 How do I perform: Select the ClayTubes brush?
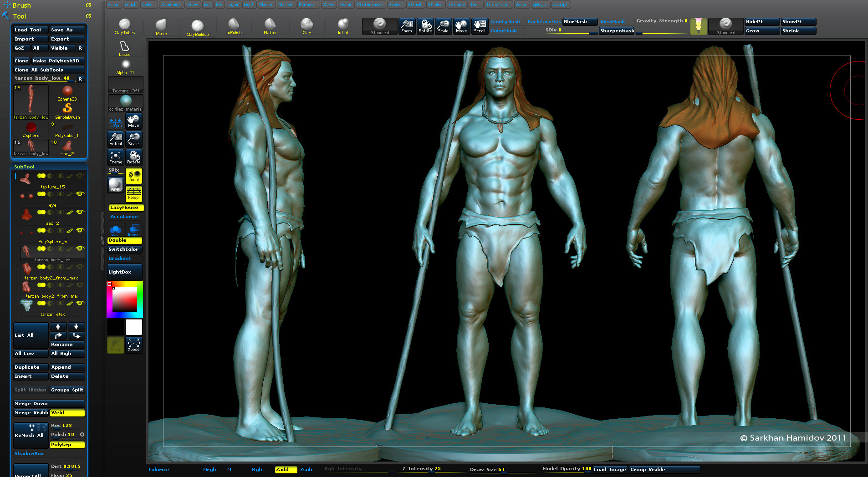[x=125, y=27]
